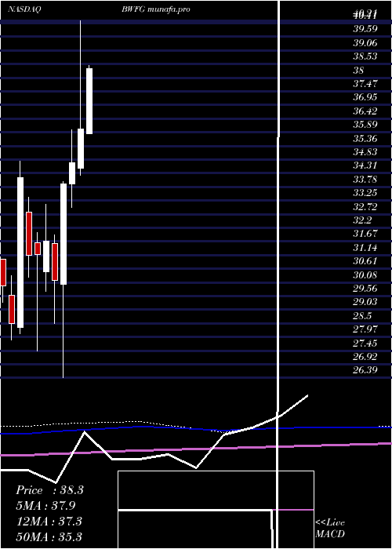Select the 26.92 price axis label

[365, 358]
